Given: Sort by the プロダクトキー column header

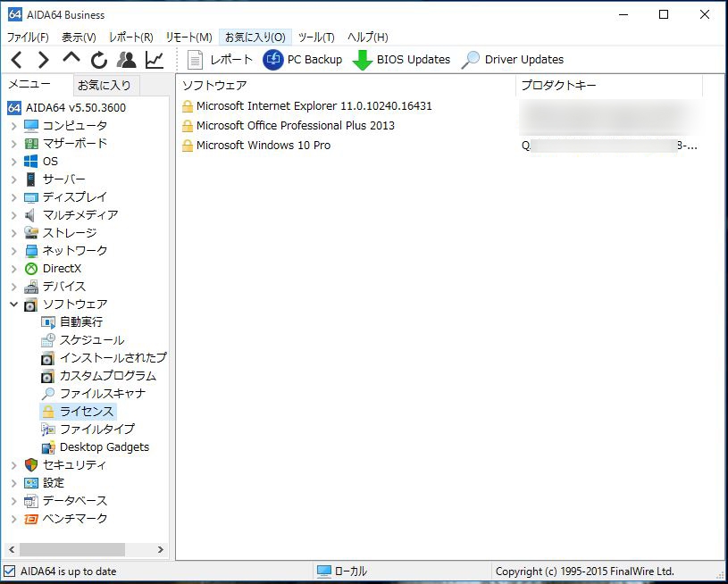Looking at the screenshot, I should click(x=609, y=86).
